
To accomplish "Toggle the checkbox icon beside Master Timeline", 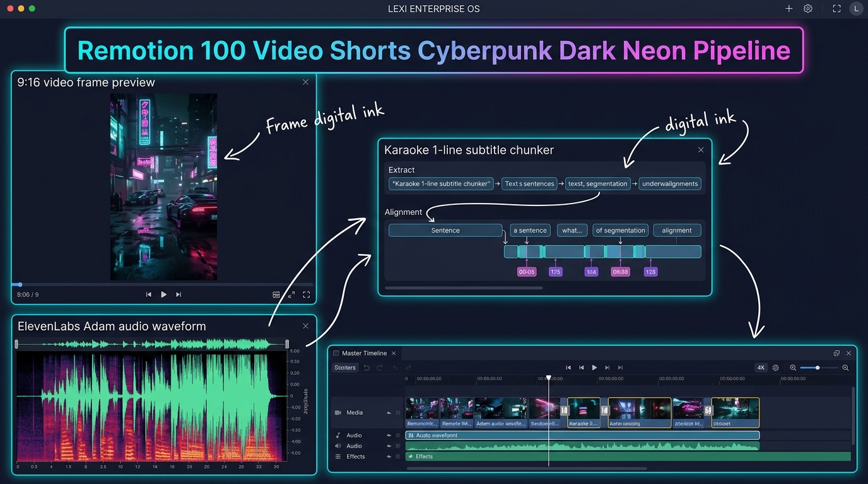I will tap(336, 354).
